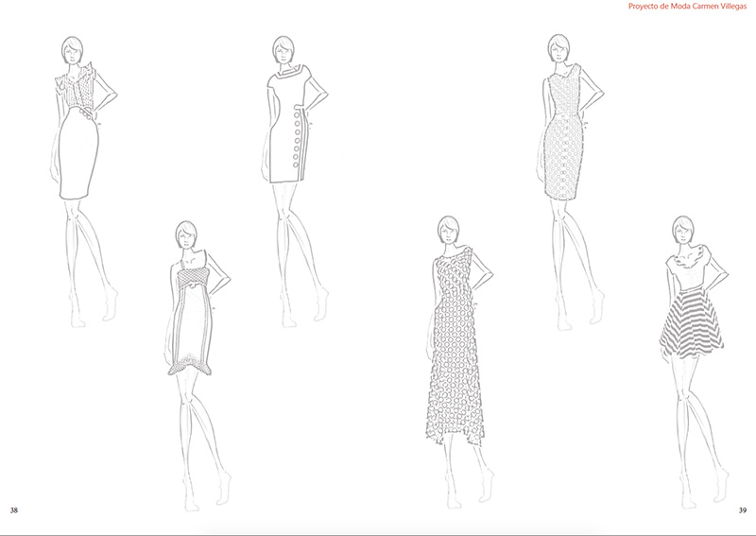The image size is (756, 536).
Task: Click the head of the pencil skirt model
Action: pos(73,49)
